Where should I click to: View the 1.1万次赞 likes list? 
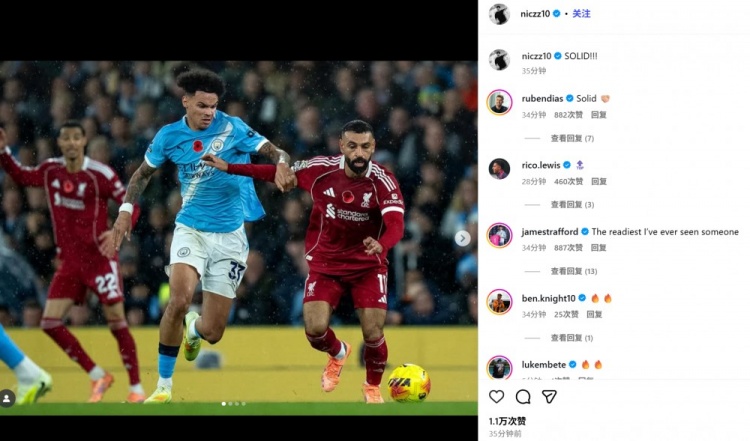[507, 421]
